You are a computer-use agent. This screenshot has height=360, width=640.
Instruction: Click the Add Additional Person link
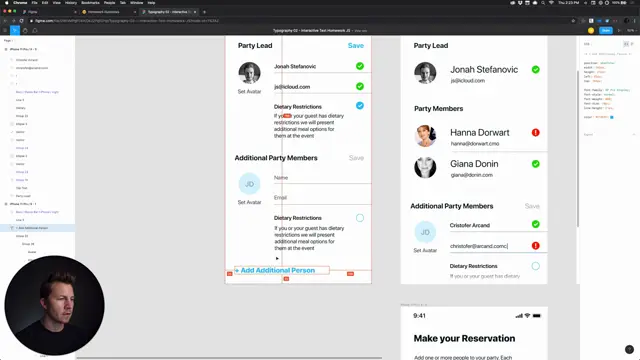point(278,270)
